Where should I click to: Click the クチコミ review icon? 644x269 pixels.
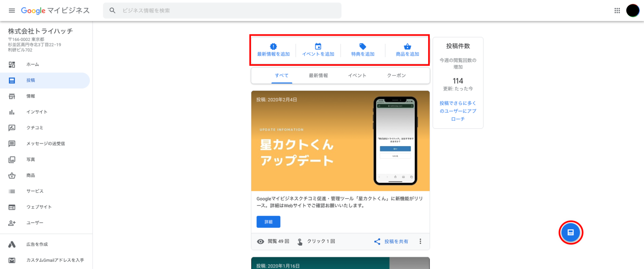point(12,128)
